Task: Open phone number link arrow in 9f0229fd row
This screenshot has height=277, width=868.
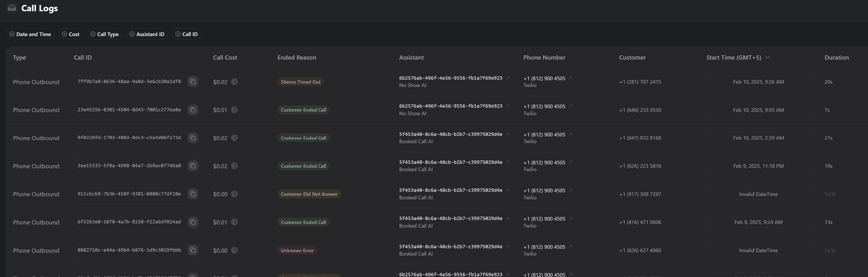Action: (570, 134)
